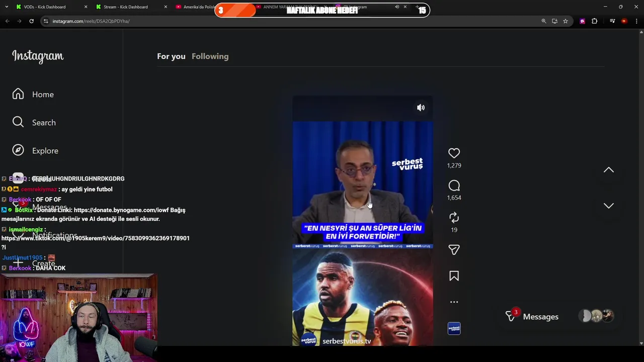Open Create with the plus icon
The height and width of the screenshot is (362, 644).
pyautogui.click(x=18, y=263)
